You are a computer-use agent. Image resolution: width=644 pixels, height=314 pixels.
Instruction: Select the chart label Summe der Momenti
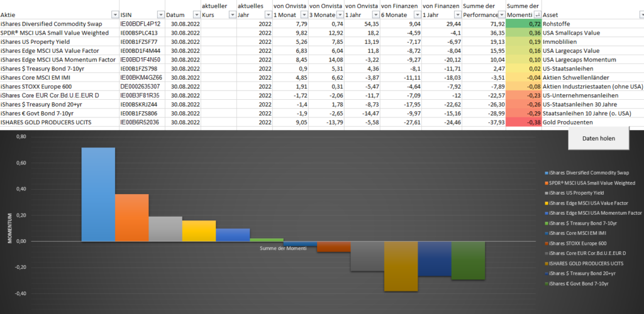[283, 248]
